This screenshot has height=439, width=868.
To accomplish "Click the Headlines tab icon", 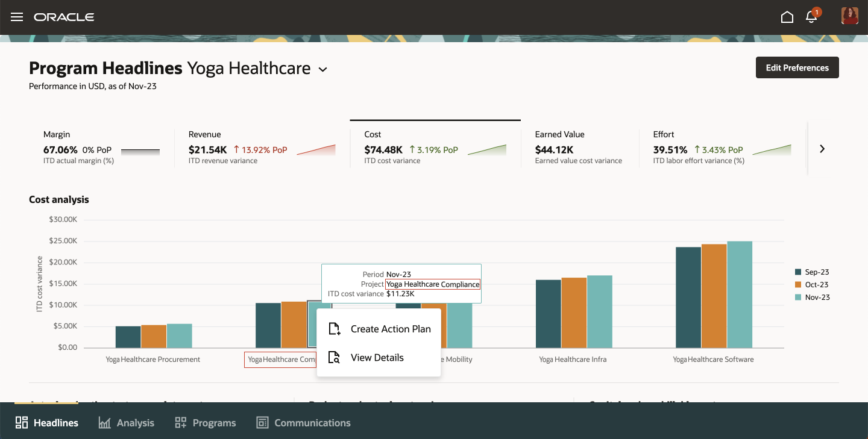I will pyautogui.click(x=22, y=423).
